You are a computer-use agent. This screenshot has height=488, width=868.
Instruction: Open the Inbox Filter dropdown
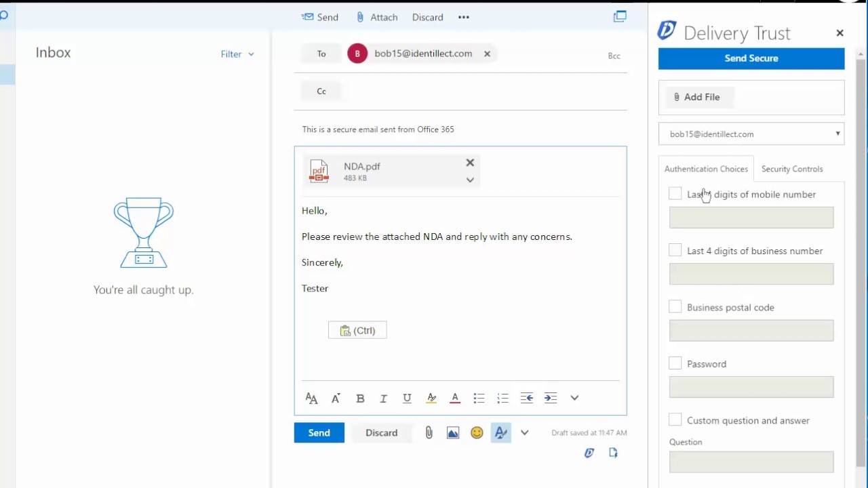click(x=237, y=54)
